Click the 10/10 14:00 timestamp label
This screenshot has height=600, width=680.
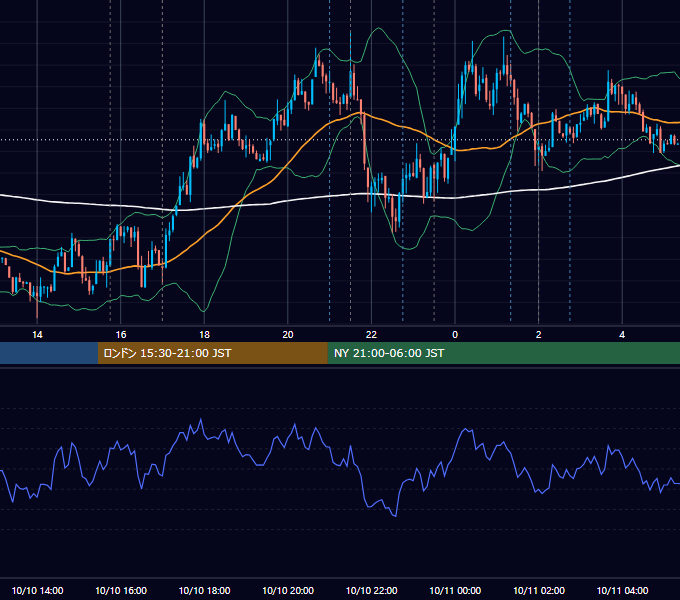pos(37,590)
